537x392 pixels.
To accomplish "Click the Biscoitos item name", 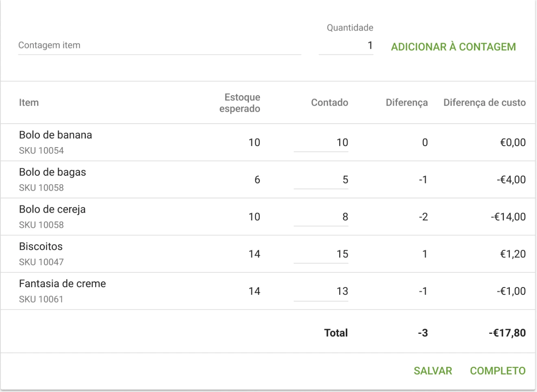I will click(41, 247).
